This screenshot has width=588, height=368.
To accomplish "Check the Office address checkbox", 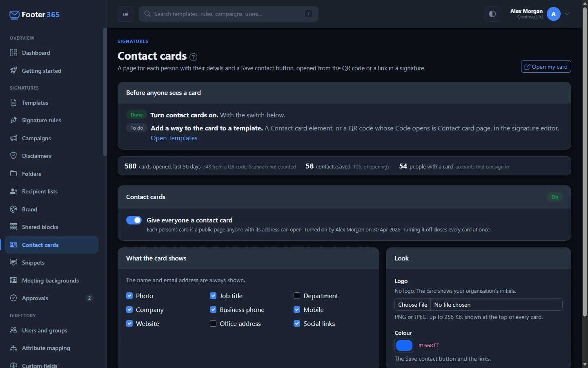I will (213, 323).
